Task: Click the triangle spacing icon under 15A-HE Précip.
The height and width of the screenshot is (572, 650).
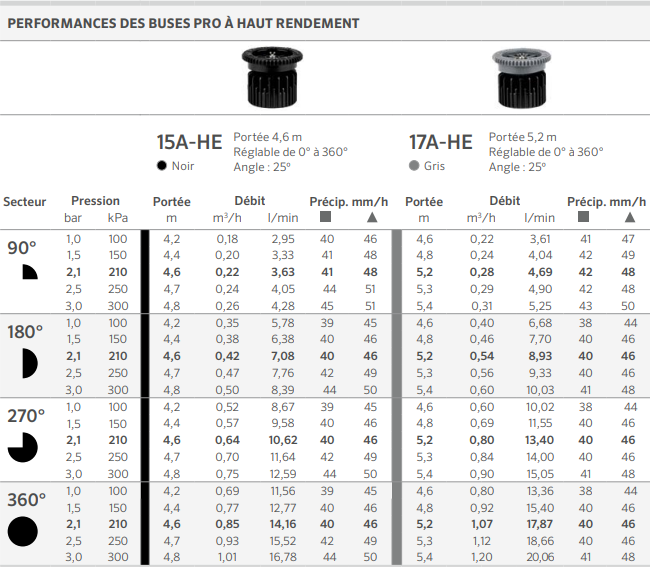Action: 372,217
